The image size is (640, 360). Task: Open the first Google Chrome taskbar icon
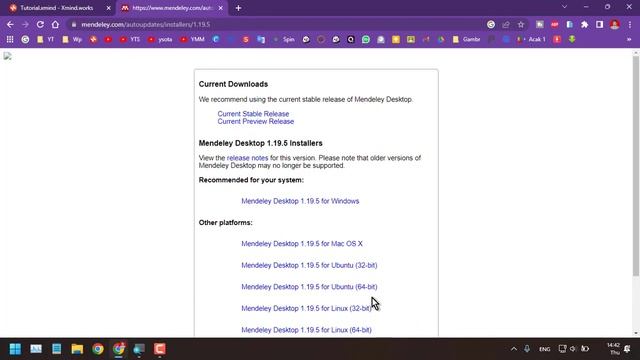point(98,349)
